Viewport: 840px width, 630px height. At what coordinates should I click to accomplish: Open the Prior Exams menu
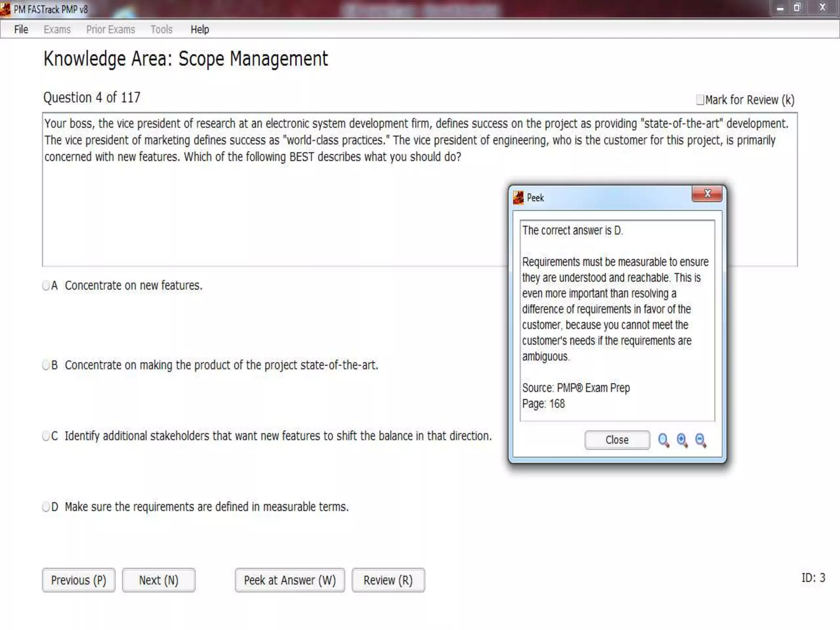(x=110, y=30)
